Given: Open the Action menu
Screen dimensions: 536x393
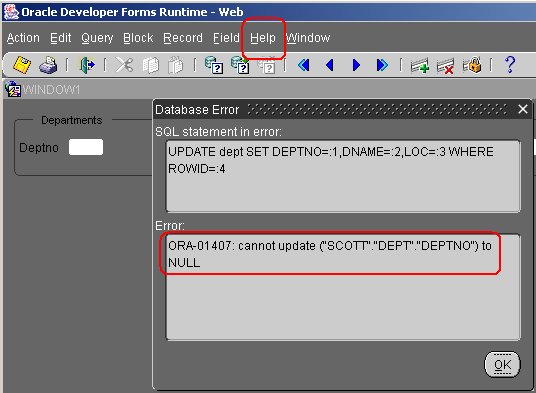Looking at the screenshot, I should coord(23,38).
